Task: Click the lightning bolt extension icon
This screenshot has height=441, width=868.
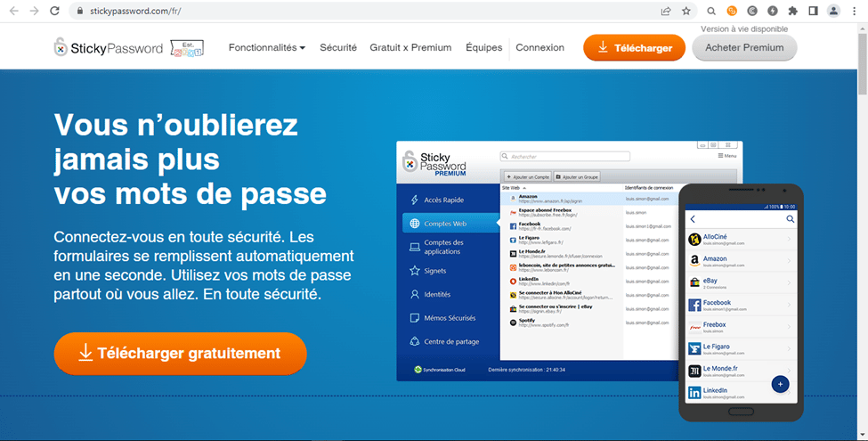Action: pyautogui.click(x=772, y=11)
